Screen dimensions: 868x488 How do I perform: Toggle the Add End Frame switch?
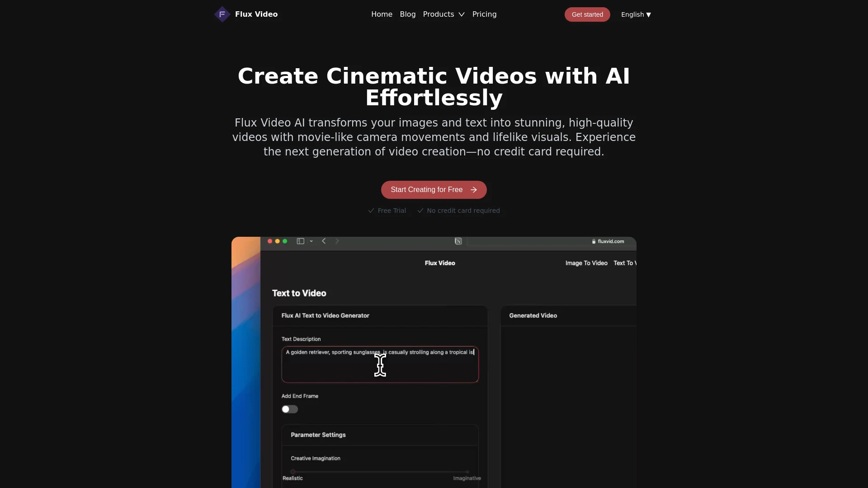289,409
